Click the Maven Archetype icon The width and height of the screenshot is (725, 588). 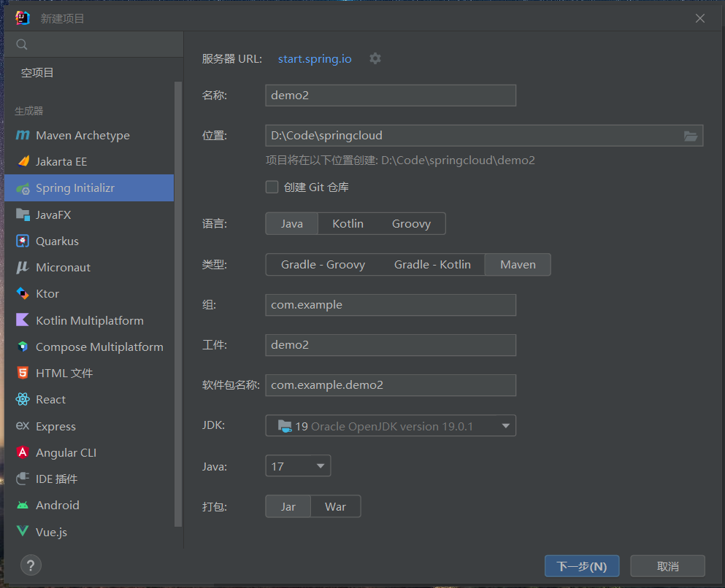click(23, 135)
